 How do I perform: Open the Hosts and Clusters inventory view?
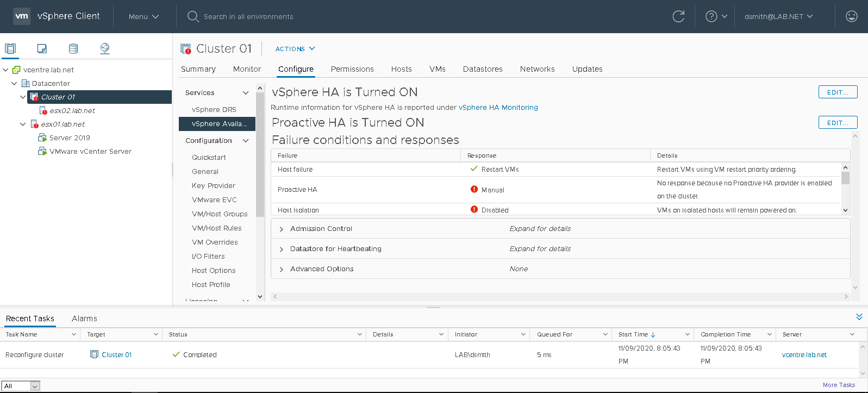click(x=10, y=48)
